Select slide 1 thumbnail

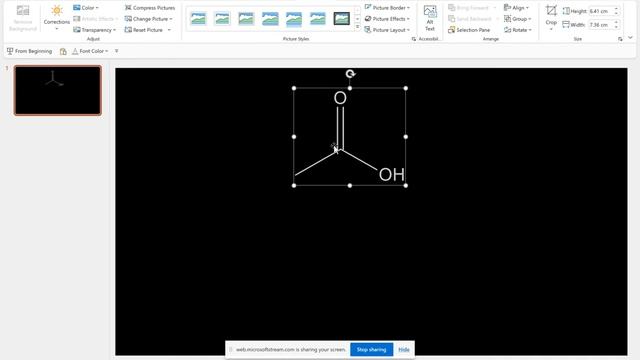58,90
